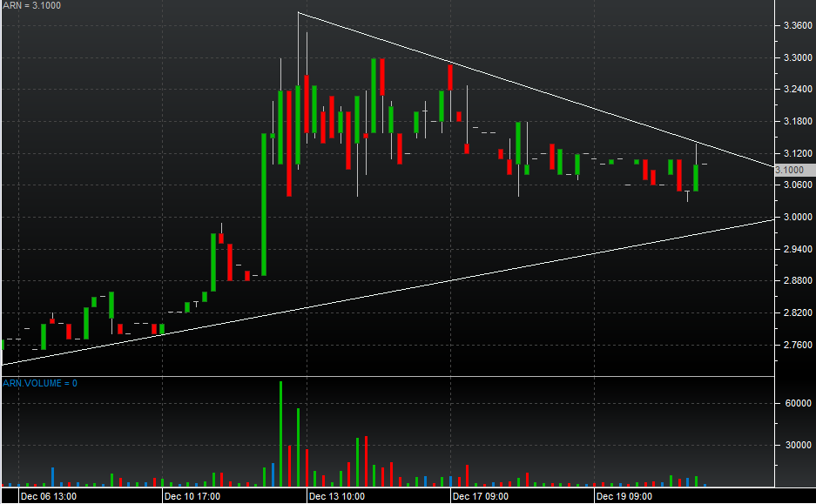Screen dimensions: 816x504
Task: Click the divider between price and volume panes
Action: (x=388, y=377)
